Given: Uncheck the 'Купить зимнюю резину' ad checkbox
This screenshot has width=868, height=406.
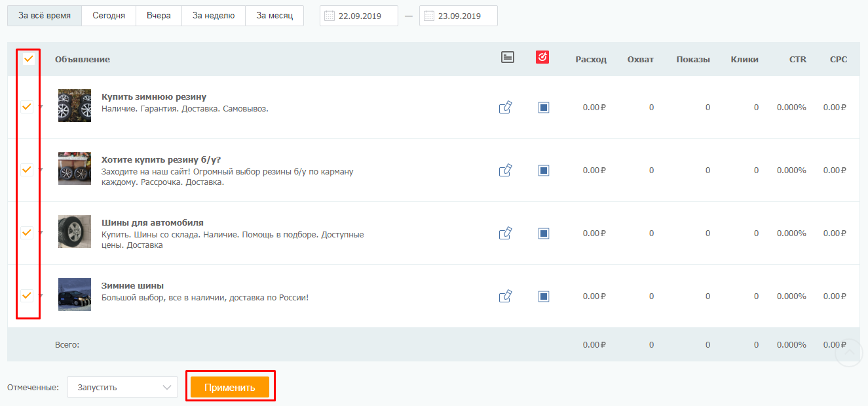Looking at the screenshot, I should tap(27, 107).
